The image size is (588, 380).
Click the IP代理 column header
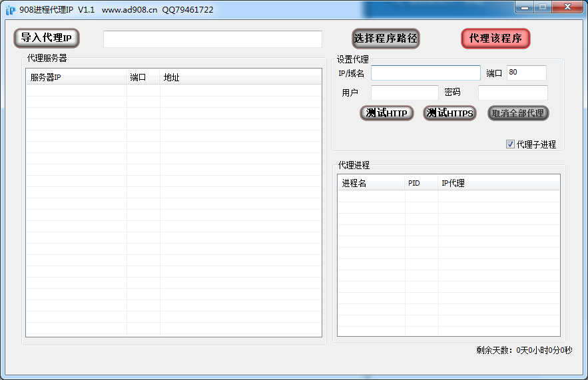pyautogui.click(x=498, y=183)
